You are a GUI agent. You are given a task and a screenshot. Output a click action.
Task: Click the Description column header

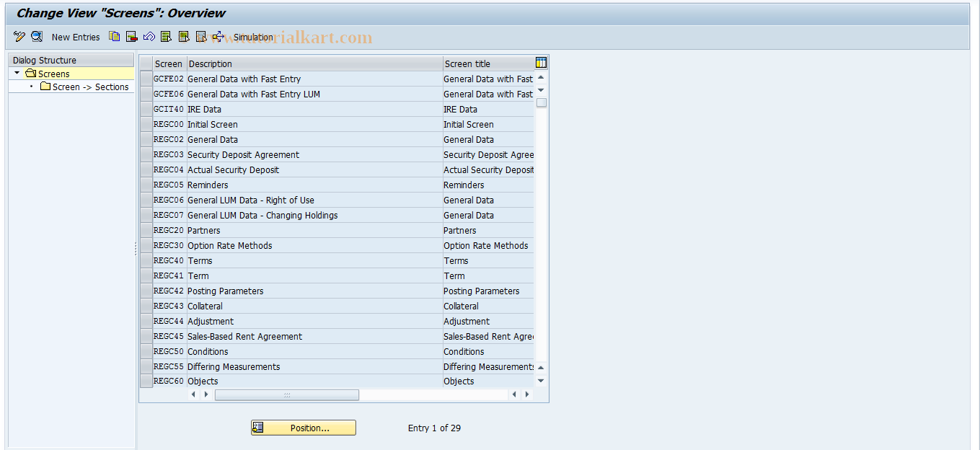(315, 63)
